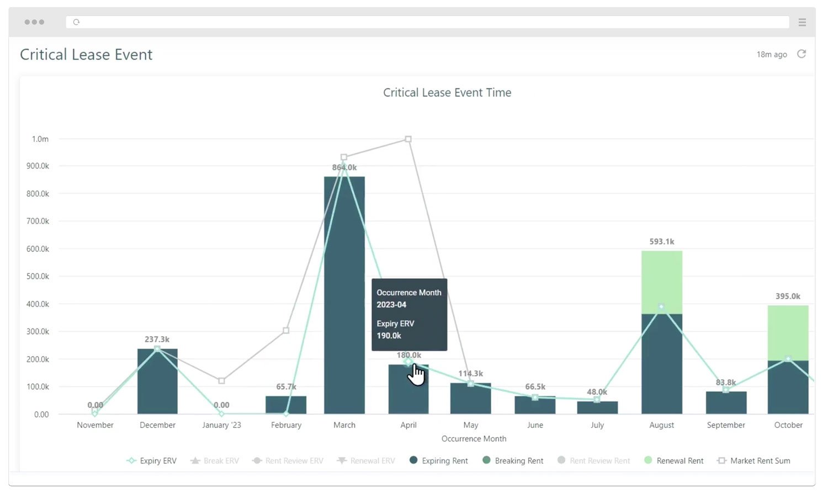This screenshot has width=828, height=504.
Task: Click the April Expiring Rent bar
Action: (408, 389)
